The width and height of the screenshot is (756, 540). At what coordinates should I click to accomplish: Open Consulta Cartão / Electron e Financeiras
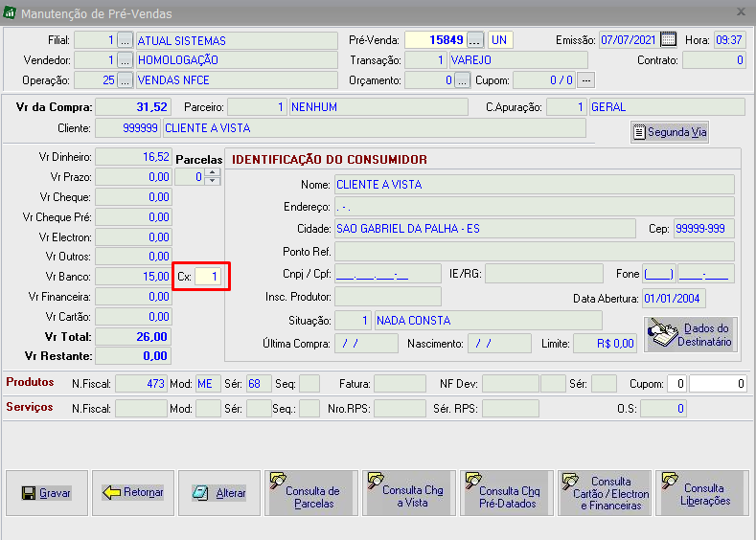click(x=605, y=493)
